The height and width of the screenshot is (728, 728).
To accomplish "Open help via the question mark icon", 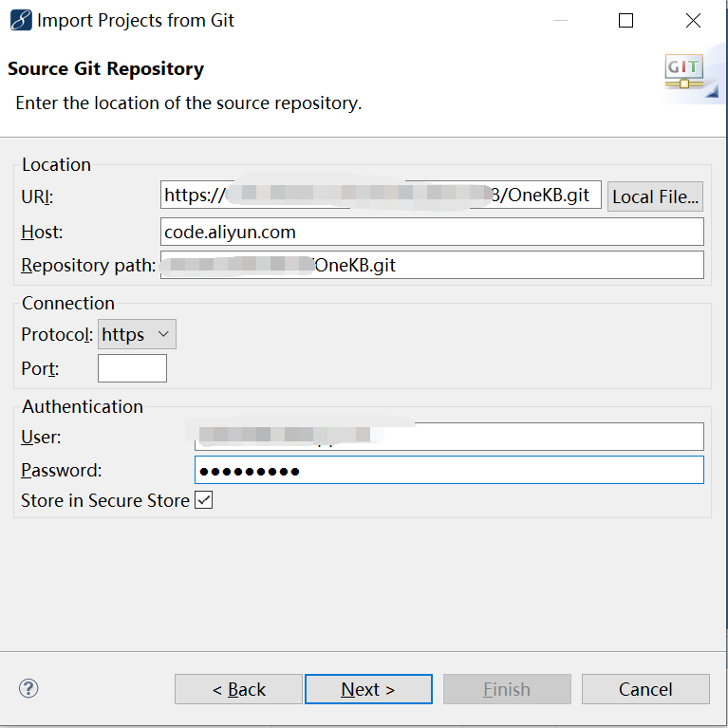I will click(x=28, y=688).
